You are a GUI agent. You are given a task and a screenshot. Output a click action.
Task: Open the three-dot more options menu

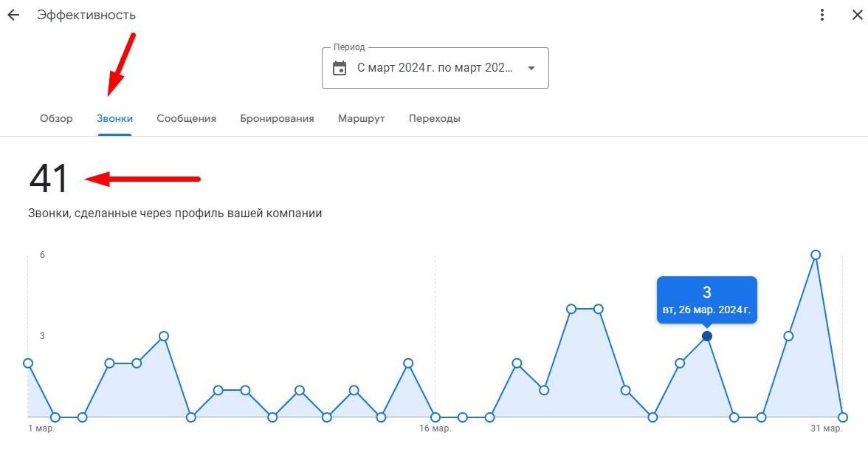822,15
